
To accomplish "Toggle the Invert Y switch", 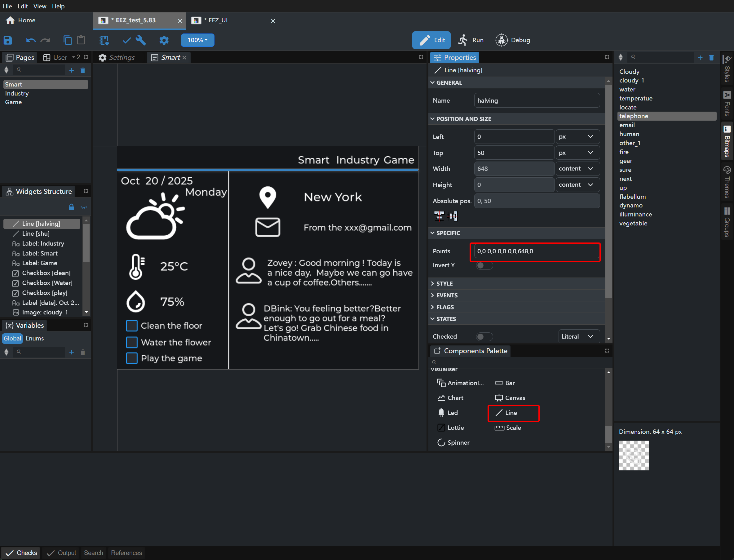I will tap(484, 265).
